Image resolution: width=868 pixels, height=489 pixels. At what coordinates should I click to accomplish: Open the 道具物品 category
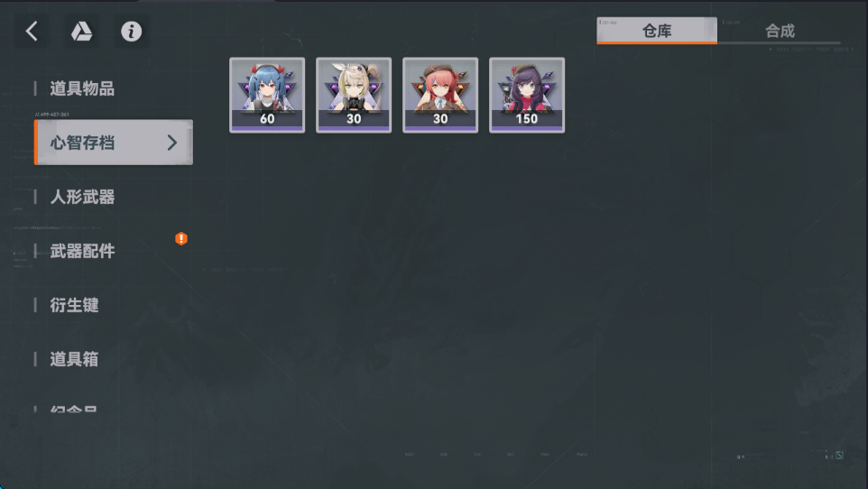82,88
